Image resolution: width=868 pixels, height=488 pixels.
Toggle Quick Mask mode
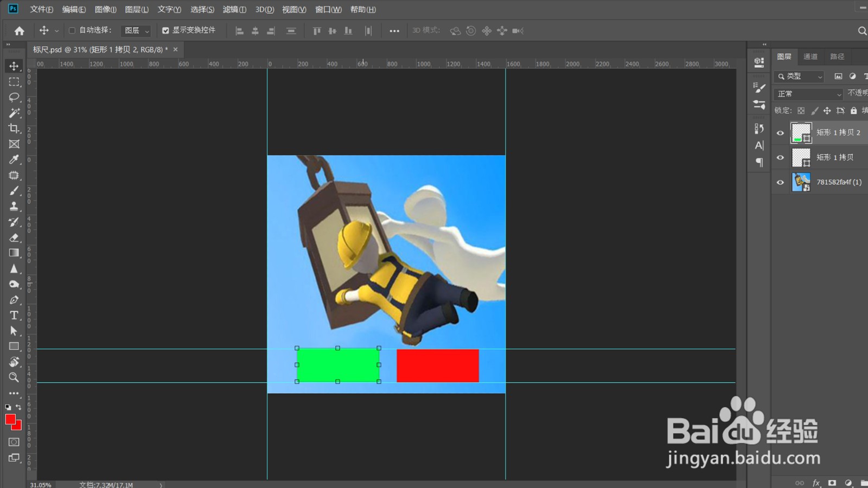14,442
